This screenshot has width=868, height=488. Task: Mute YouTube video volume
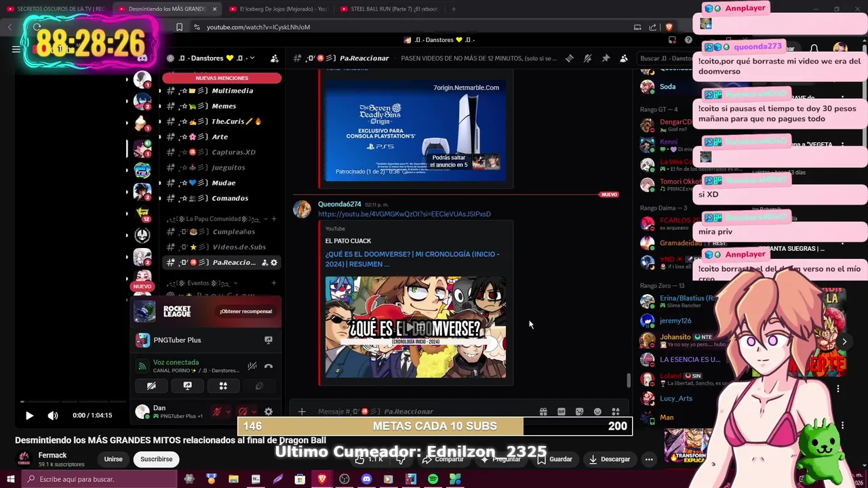click(x=53, y=415)
